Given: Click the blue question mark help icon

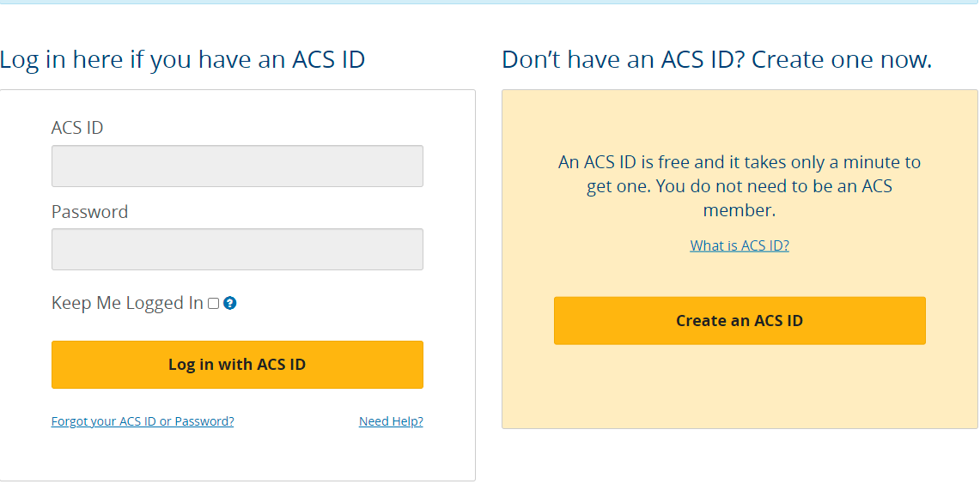Looking at the screenshot, I should click(x=230, y=303).
